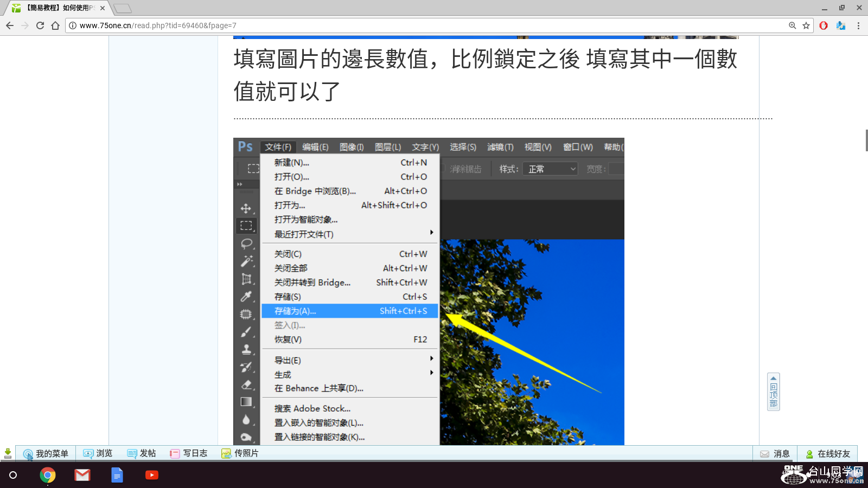868x488 pixels.
Task: Open 在线好友 online friends list
Action: [828, 454]
